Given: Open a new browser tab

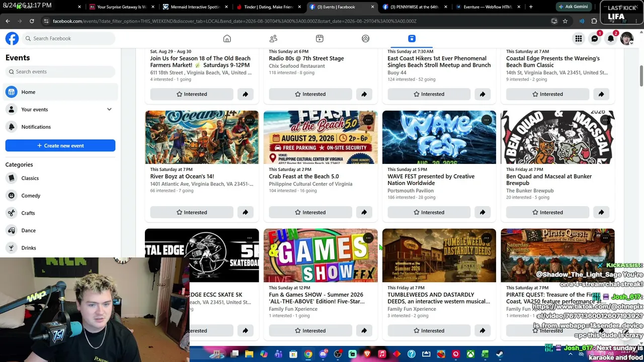Looking at the screenshot, I should (531, 7).
